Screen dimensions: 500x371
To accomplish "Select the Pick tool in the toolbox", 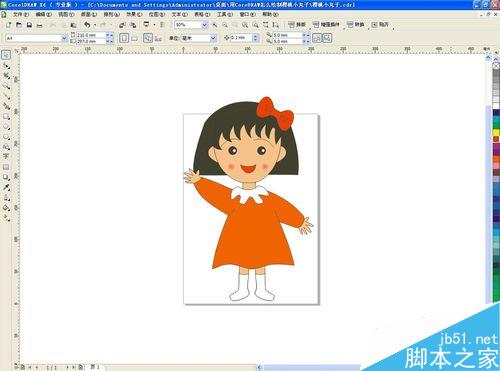I will pos(6,55).
